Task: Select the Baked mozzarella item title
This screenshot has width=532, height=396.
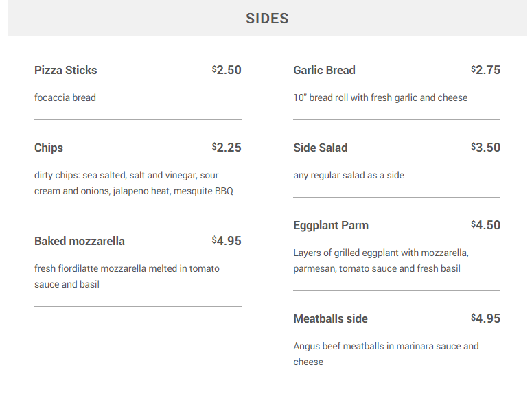Action: pos(80,241)
